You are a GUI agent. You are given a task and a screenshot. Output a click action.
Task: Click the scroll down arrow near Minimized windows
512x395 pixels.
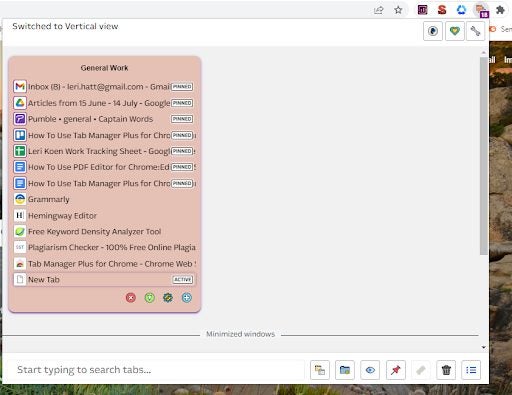[x=484, y=347]
